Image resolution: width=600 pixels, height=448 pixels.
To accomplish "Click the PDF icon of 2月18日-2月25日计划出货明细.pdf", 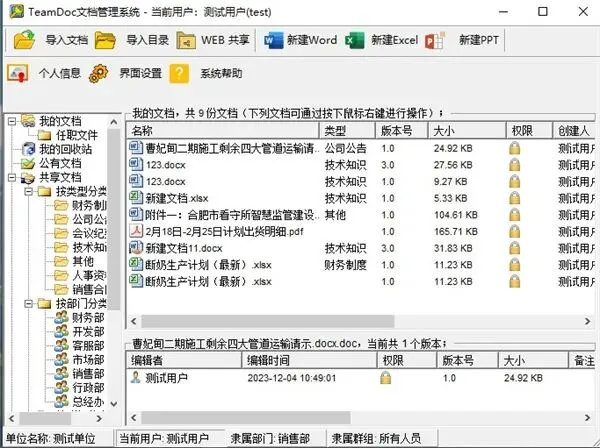I will tap(136, 231).
